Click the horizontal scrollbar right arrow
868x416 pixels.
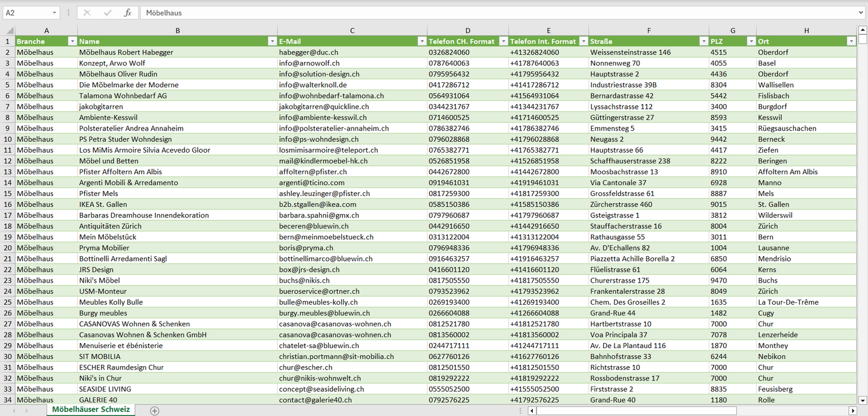(x=852, y=411)
